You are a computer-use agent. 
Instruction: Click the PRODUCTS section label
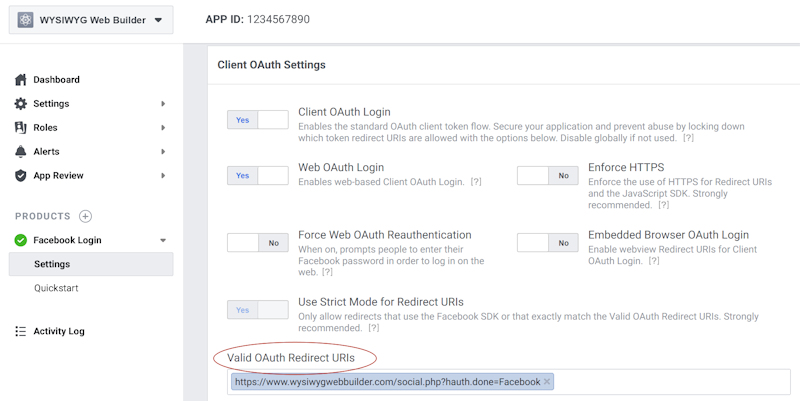click(43, 216)
